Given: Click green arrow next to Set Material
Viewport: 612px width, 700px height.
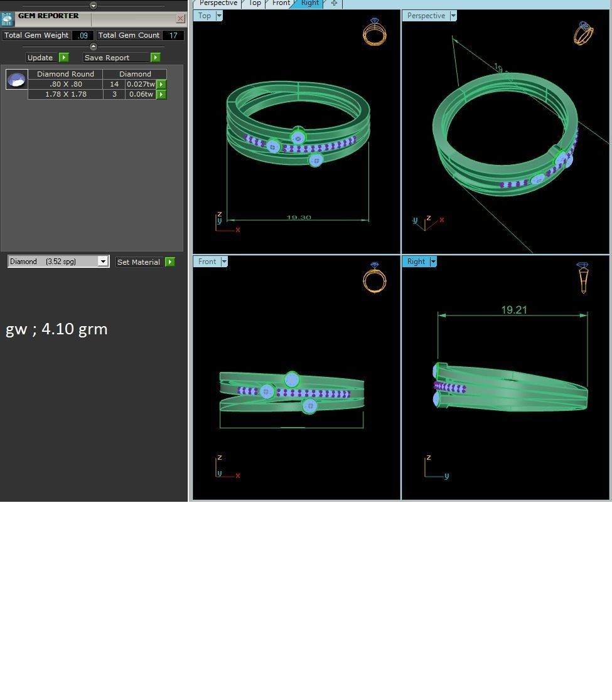Looking at the screenshot, I should click(169, 262).
